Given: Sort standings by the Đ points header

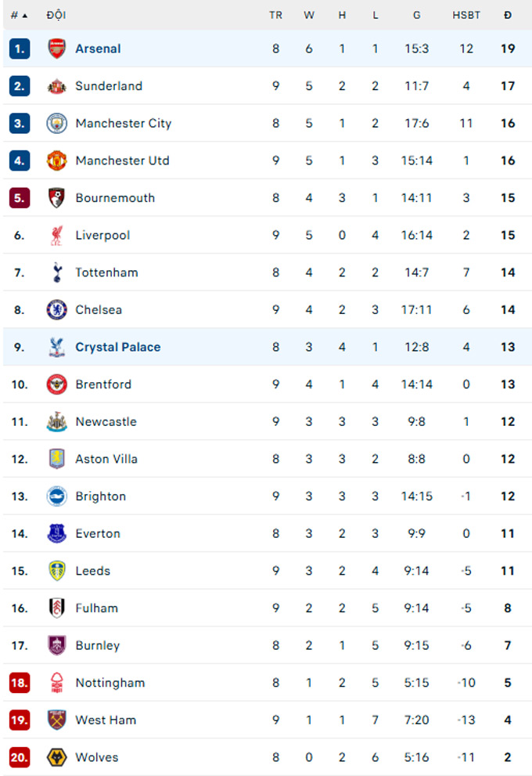Looking at the screenshot, I should pyautogui.click(x=508, y=15).
